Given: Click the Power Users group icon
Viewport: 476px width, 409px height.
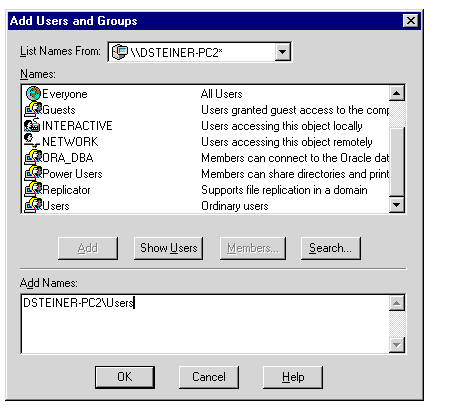Looking at the screenshot, I should pos(33,173).
